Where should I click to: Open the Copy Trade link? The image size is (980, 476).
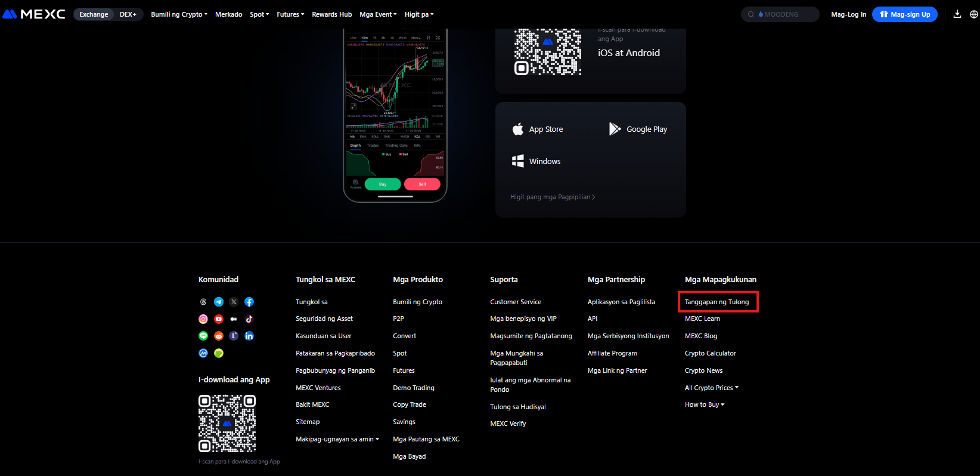[410, 404]
